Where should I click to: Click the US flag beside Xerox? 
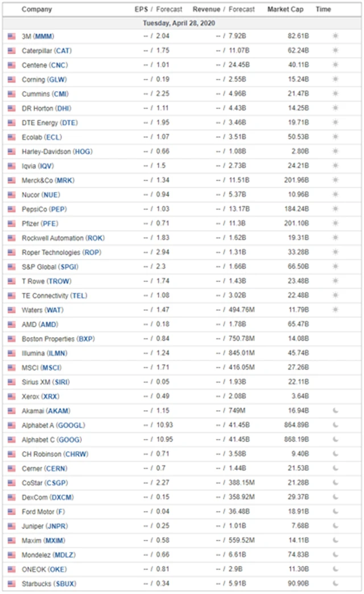11,396
